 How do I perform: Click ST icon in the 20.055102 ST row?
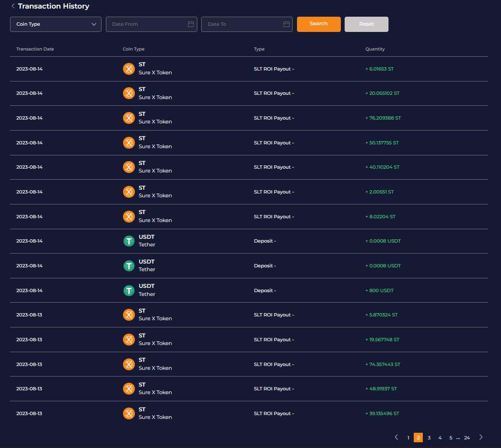point(129,93)
